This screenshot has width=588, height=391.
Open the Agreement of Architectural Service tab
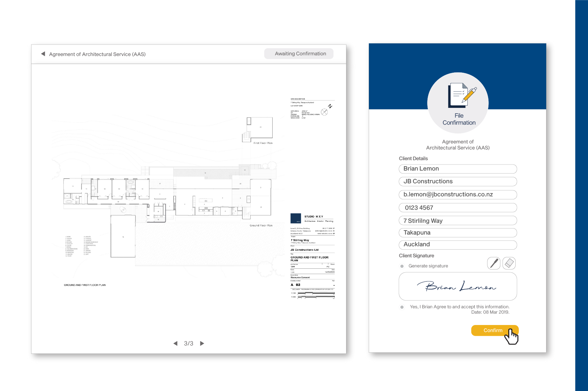[97, 54]
